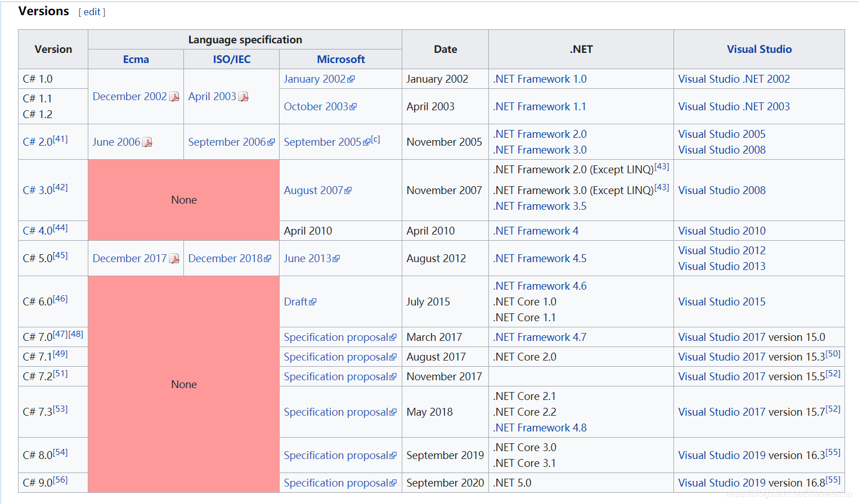Click footnote [50] after version 15.3
This screenshot has height=504, width=858.
point(833,354)
